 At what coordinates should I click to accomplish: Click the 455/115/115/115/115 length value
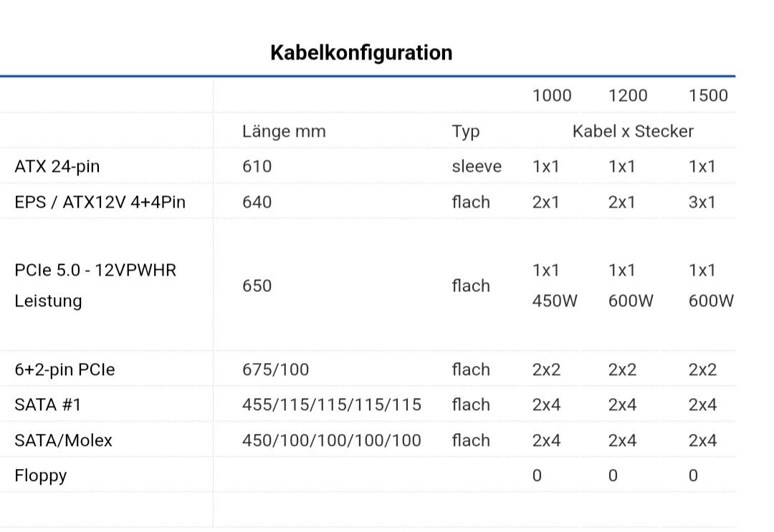click(x=332, y=405)
